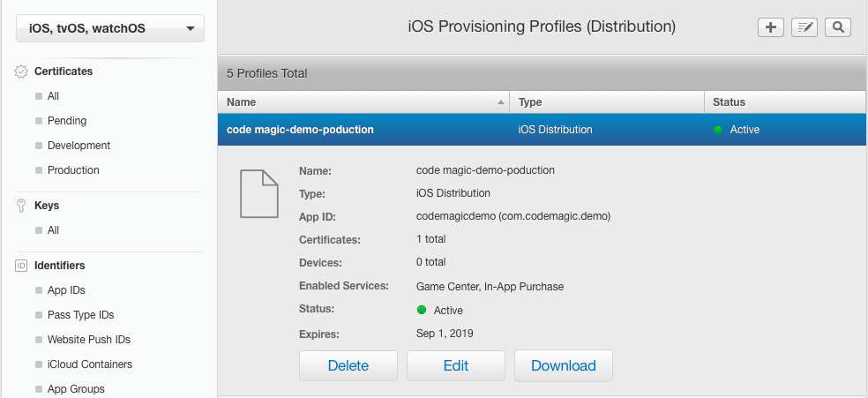Viewport: 868px width, 398px height.
Task: Click the edit profiles pencil icon
Action: (x=804, y=27)
